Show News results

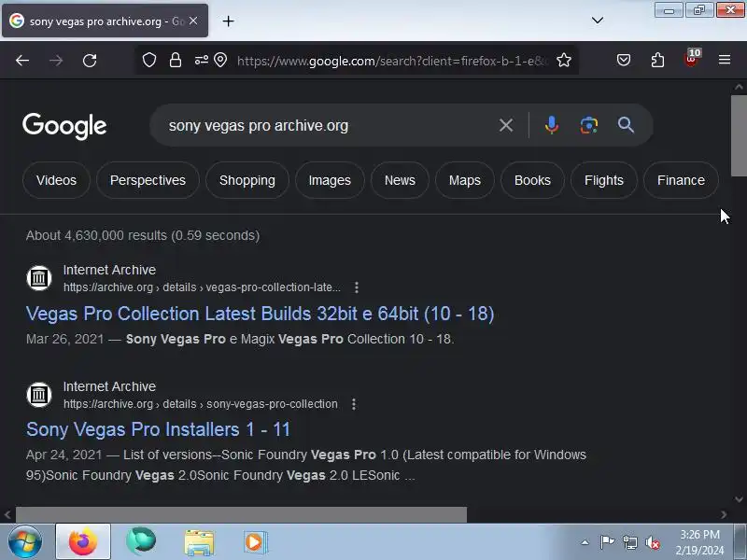400,180
